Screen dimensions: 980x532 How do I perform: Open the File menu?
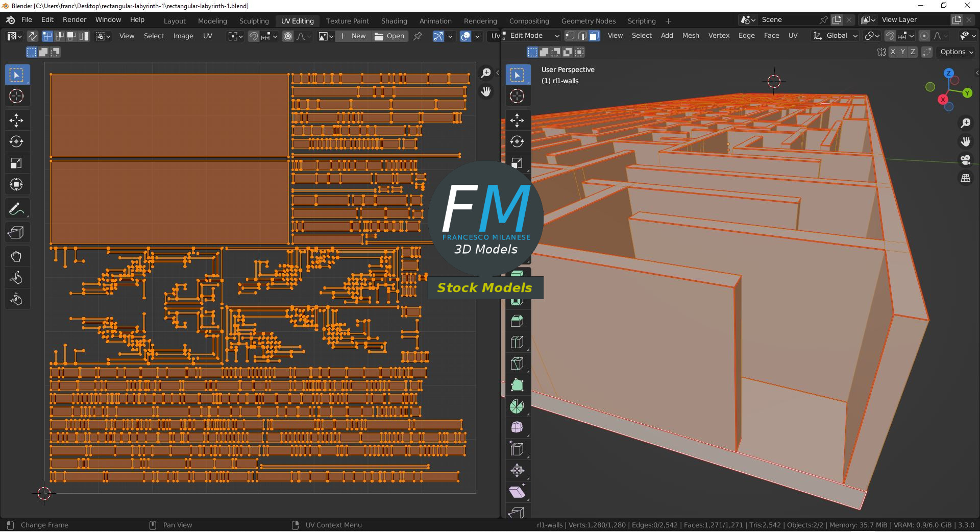point(27,19)
